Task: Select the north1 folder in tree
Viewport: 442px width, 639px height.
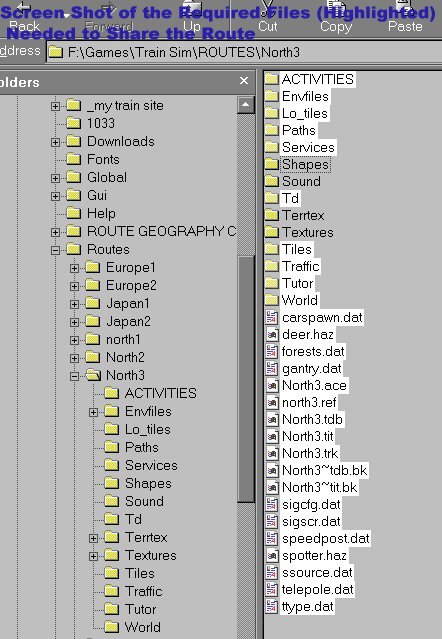Action: [123, 339]
